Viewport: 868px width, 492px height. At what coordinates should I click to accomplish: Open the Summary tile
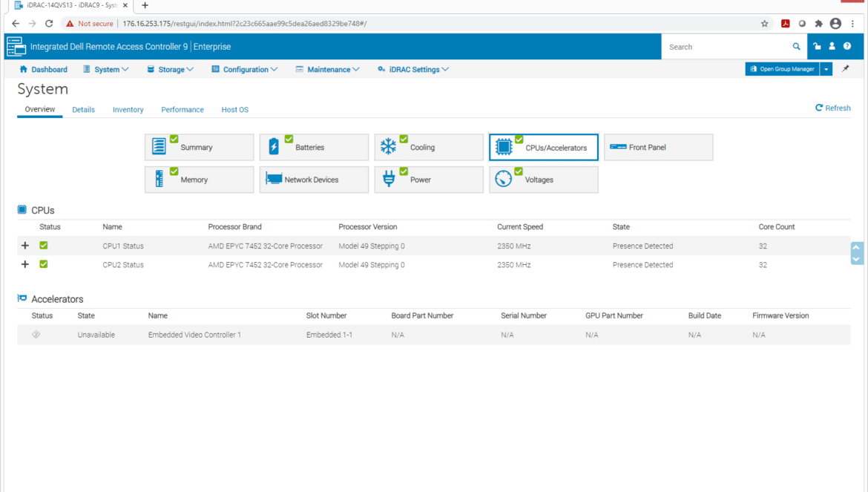pyautogui.click(x=200, y=147)
